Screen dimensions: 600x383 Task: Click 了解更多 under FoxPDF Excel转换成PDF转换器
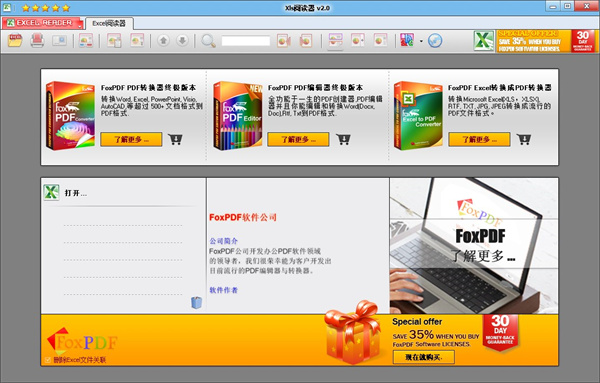pos(479,139)
